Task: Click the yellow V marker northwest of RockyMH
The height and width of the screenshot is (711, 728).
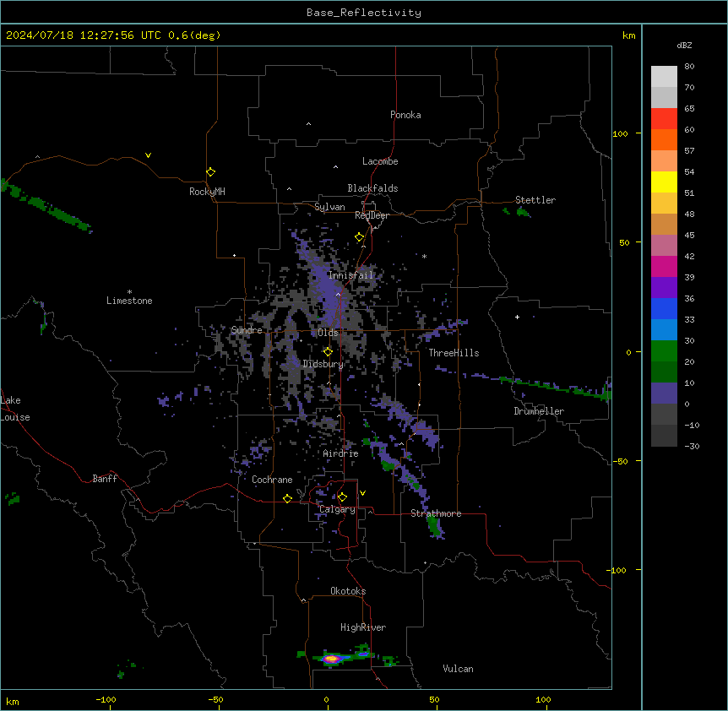Action: tap(148, 155)
